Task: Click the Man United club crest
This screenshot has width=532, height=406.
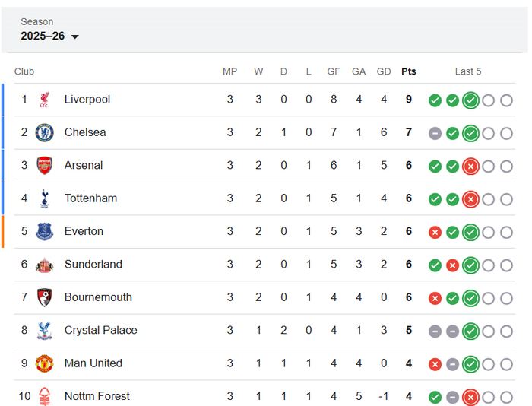Action: [x=44, y=363]
